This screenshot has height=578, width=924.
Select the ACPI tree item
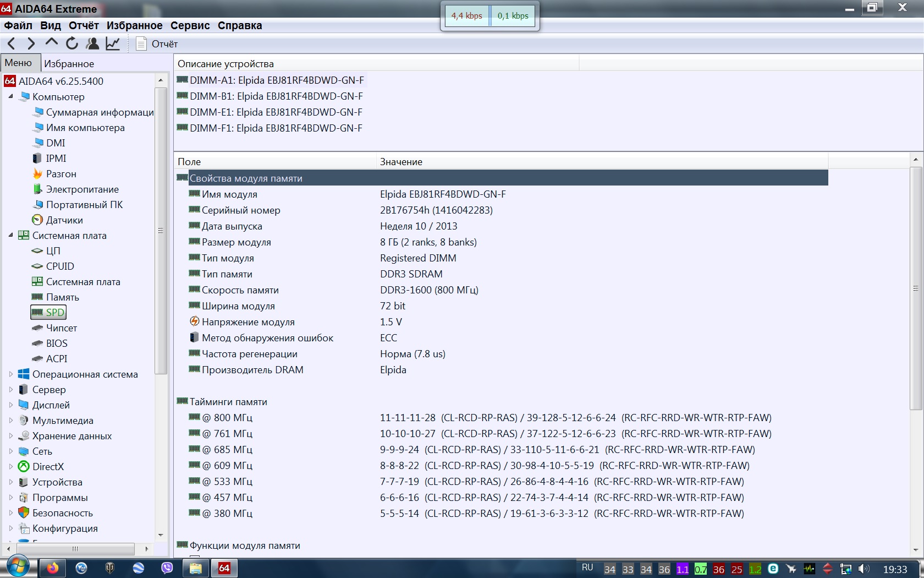tap(50, 358)
